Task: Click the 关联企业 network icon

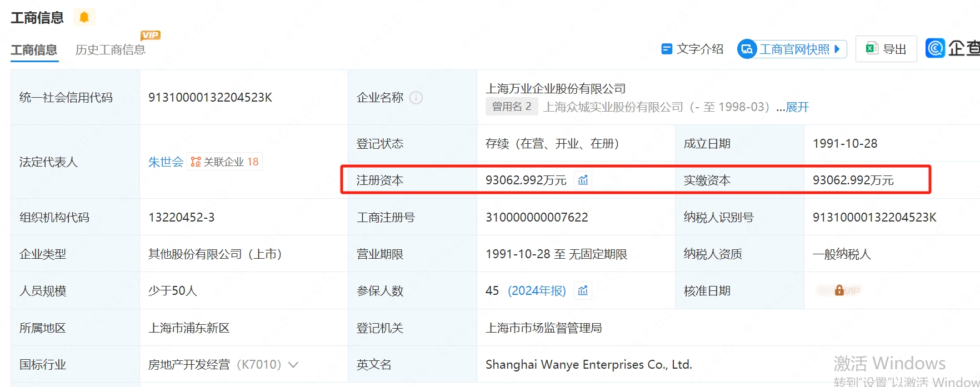Action: [x=196, y=162]
